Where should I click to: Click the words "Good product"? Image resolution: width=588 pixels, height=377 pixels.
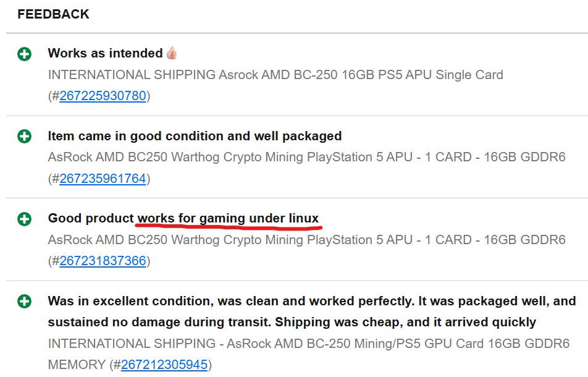coord(91,218)
